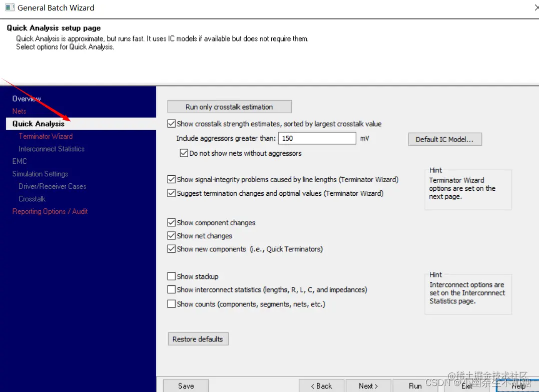Open the Overview page in sidebar
Image resolution: width=539 pixels, height=392 pixels.
27,99
